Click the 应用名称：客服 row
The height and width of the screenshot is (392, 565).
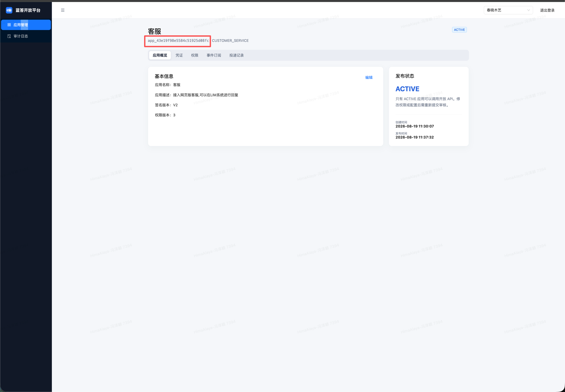point(168,85)
